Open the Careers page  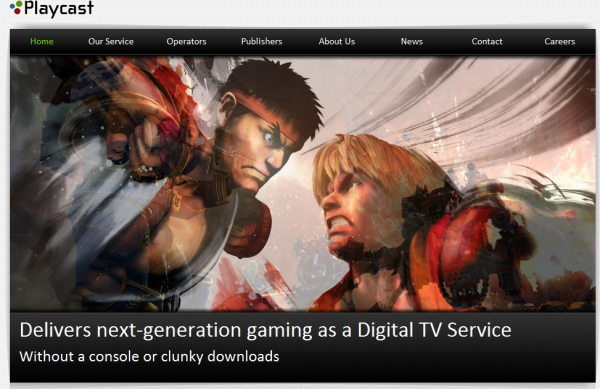pos(559,41)
